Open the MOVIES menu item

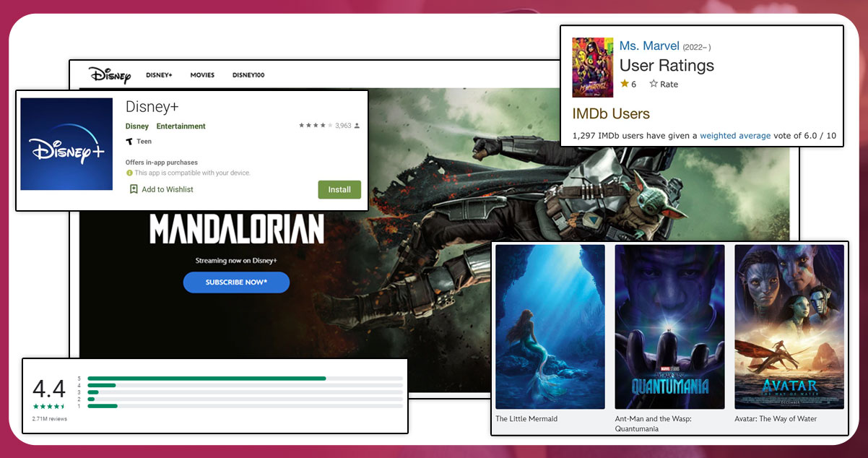[x=202, y=75]
